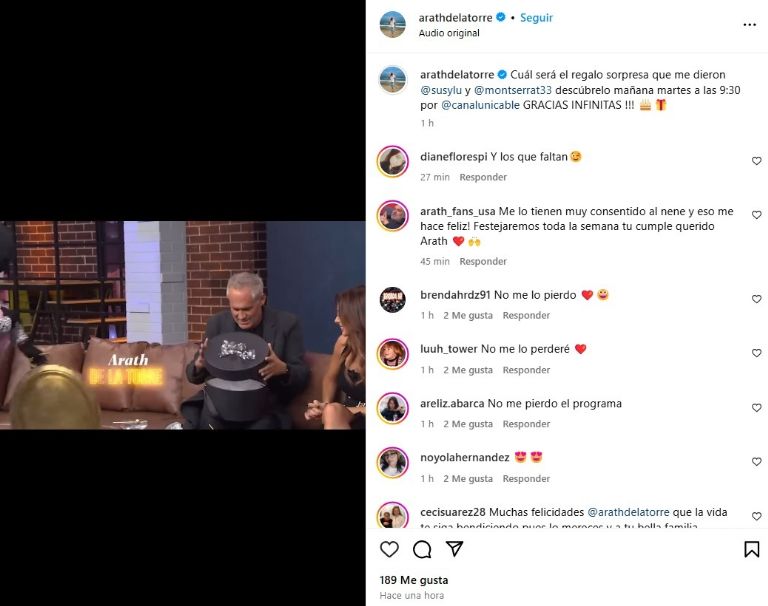
Task: Open the @susylu mention link
Action: 441,90
